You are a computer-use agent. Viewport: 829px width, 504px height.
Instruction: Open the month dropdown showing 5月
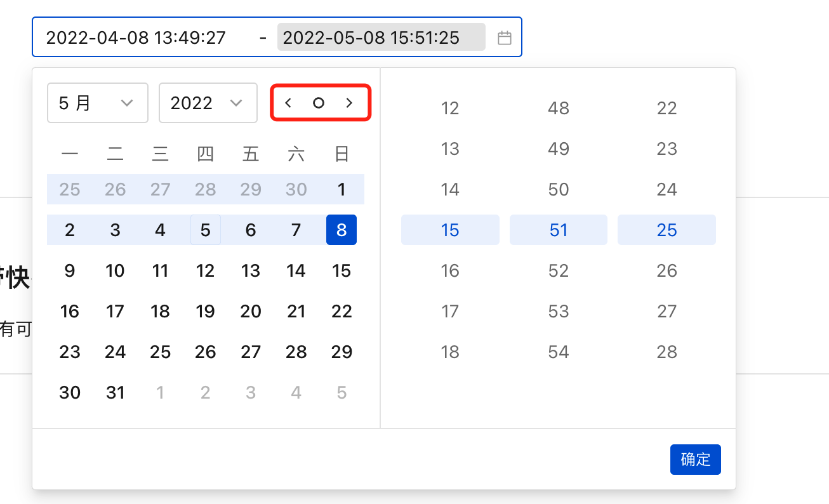[97, 102]
